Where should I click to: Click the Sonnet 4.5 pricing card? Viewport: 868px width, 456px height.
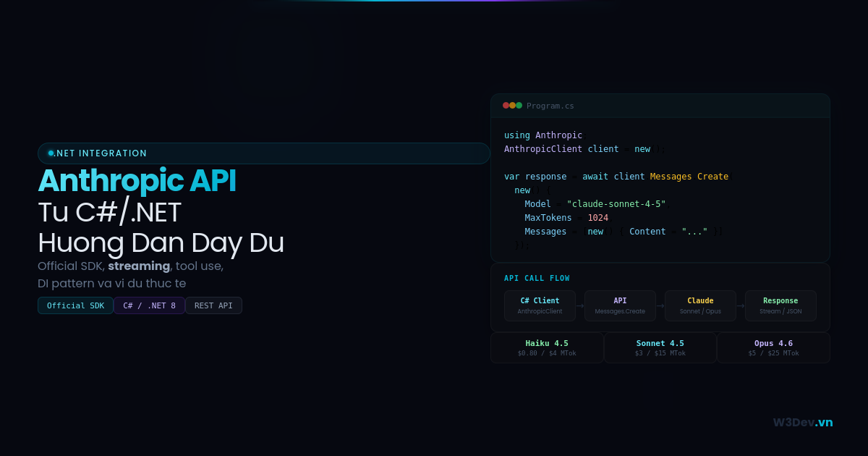(660, 347)
